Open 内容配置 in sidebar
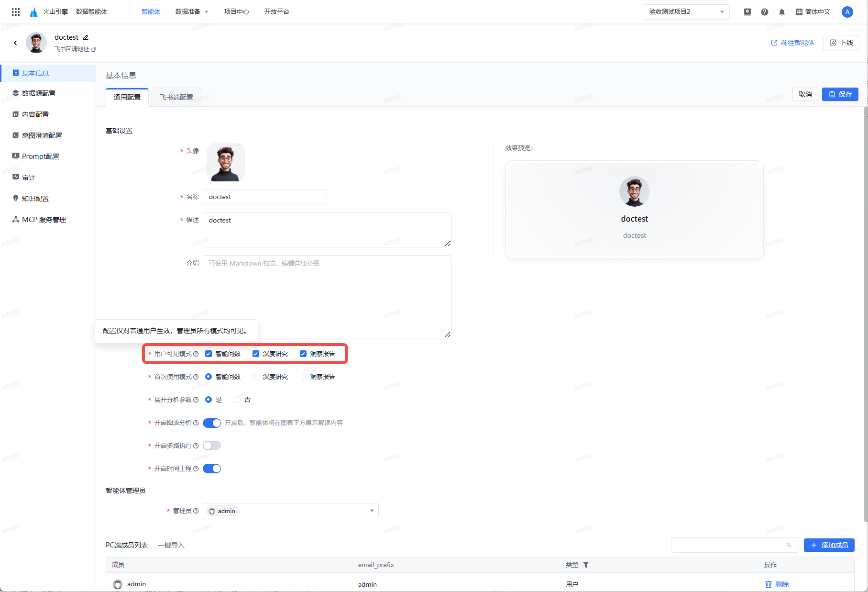Screen dimensions: 868x592 [x=48, y=114]
